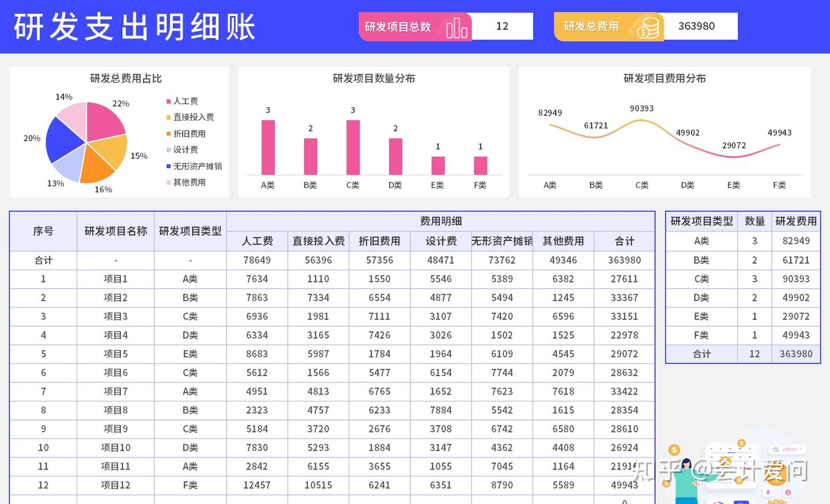Select the F类 cost 49943 in summary table
This screenshot has width=830, height=504.
tap(796, 335)
